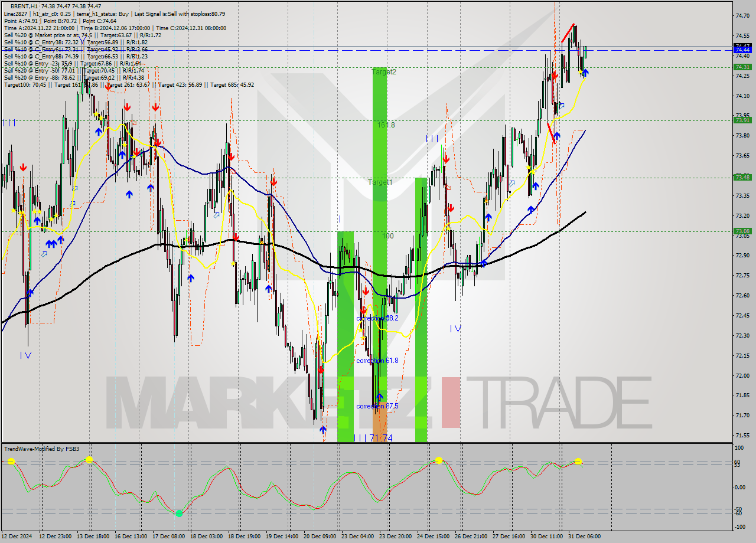Click the green 73.08 price tag
The height and width of the screenshot is (543, 756).
[742, 231]
